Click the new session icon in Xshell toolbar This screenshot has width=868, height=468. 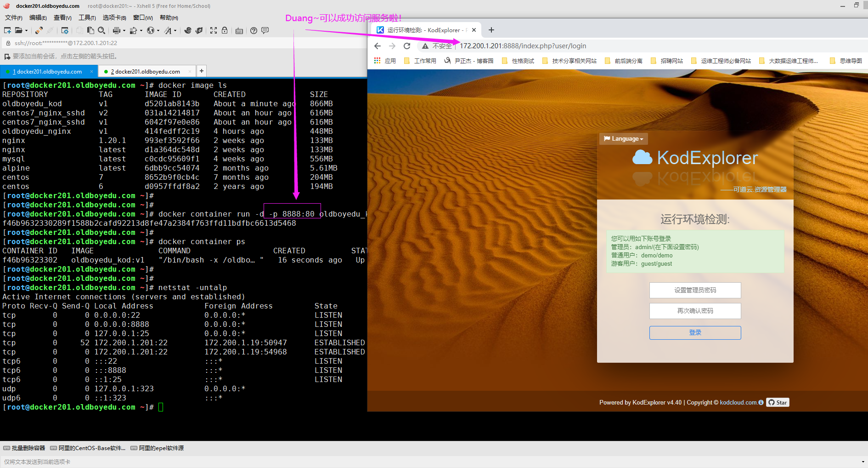[x=7, y=30]
